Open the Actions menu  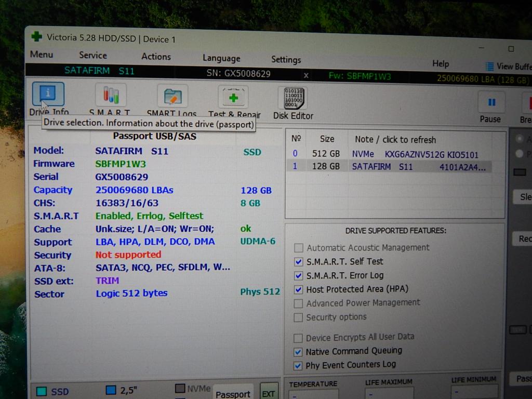click(156, 57)
